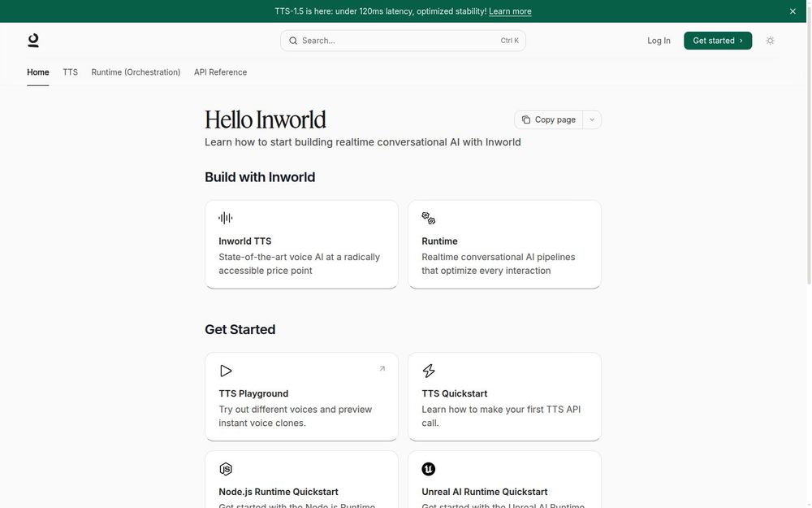Switch to the TTS tab
This screenshot has width=812, height=508.
click(71, 72)
